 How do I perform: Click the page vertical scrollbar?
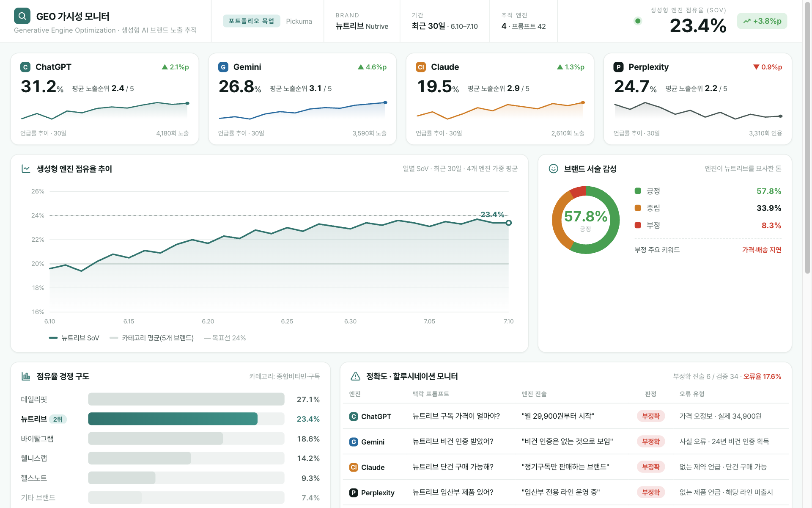(807, 138)
